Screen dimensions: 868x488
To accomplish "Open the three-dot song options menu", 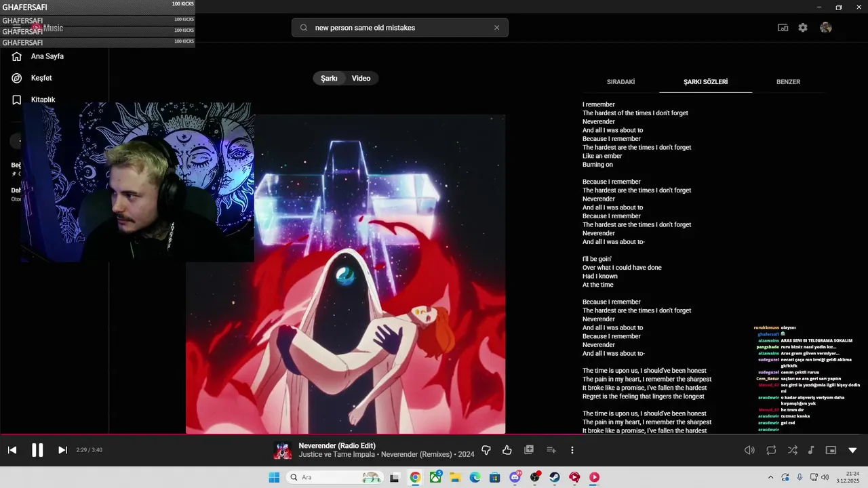I will point(572,450).
